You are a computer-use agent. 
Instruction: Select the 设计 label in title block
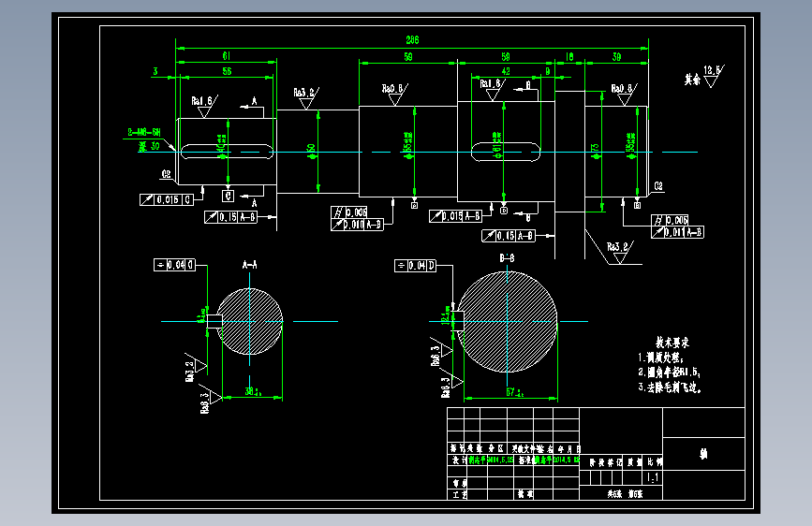[x=458, y=460]
